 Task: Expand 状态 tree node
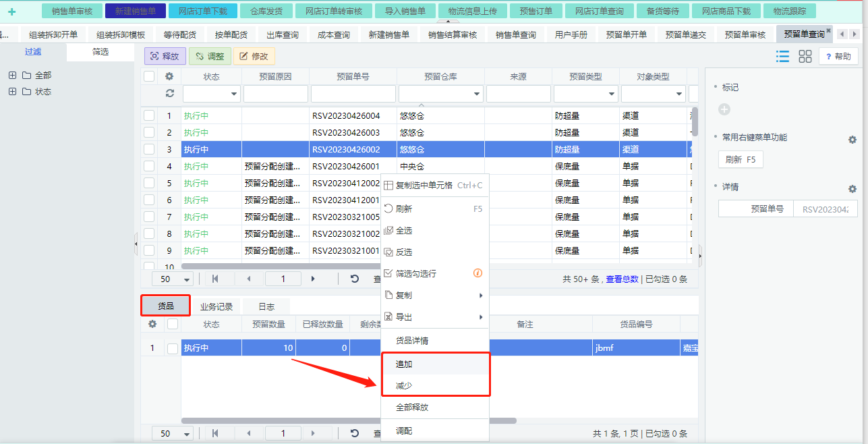click(x=12, y=91)
